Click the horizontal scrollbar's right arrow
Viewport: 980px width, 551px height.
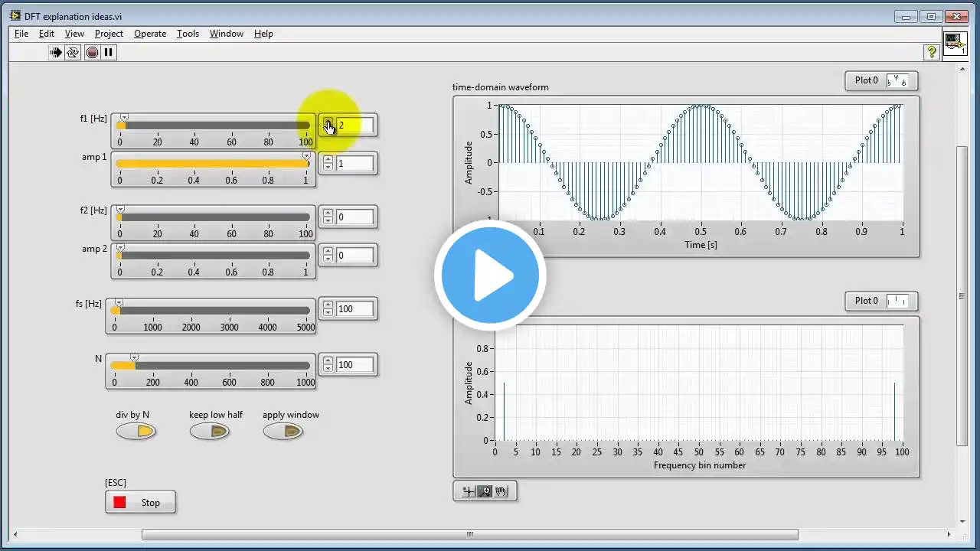(x=950, y=535)
